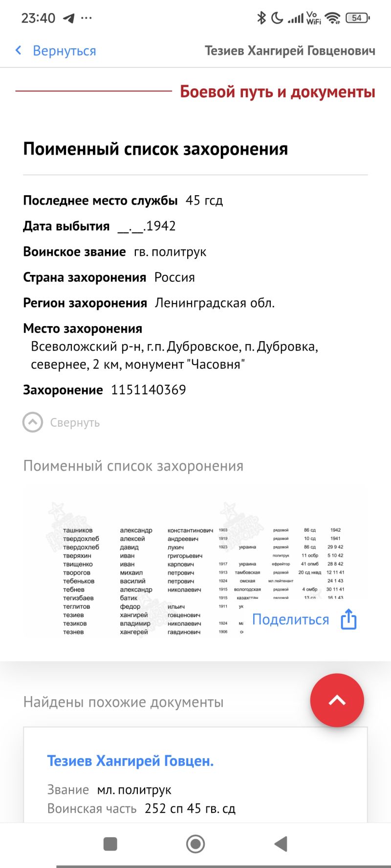Tap the red scroll-to-top button
Image resolution: width=391 pixels, height=868 pixels.
(337, 700)
